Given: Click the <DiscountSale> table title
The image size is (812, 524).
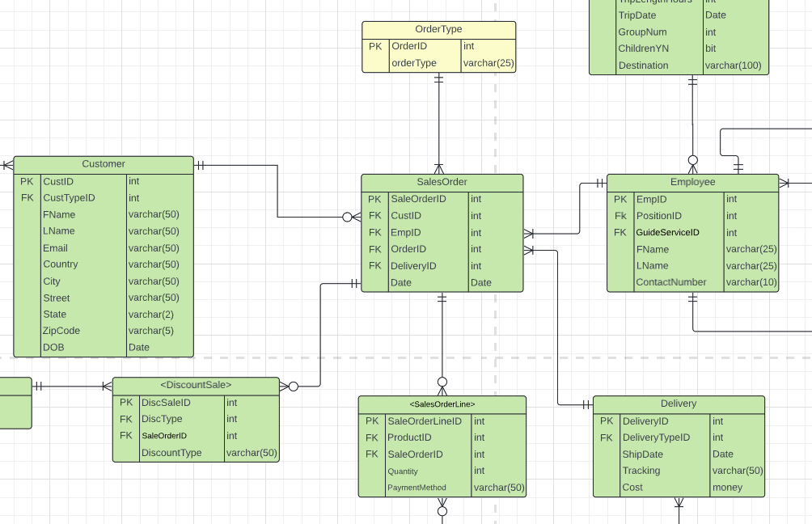Looking at the screenshot, I should click(196, 385).
